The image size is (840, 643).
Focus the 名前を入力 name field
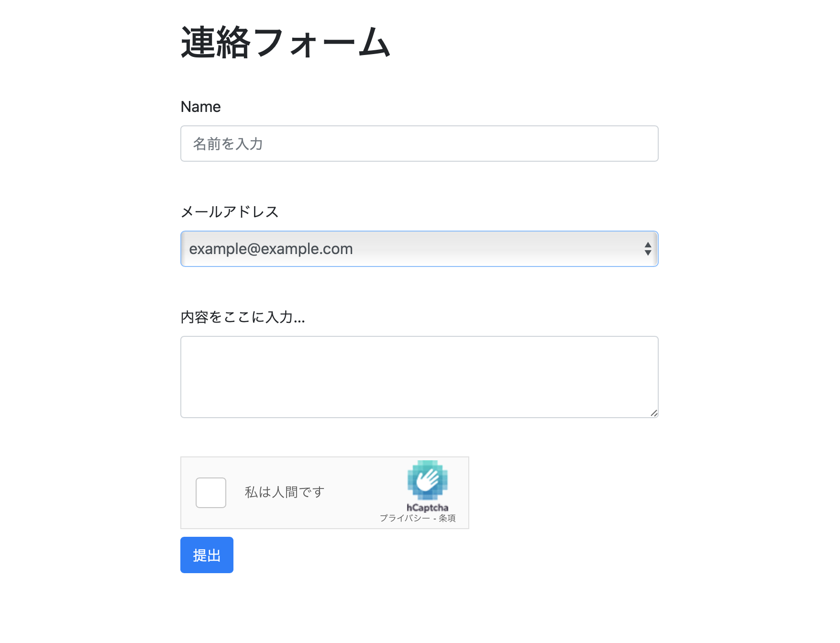click(x=420, y=144)
